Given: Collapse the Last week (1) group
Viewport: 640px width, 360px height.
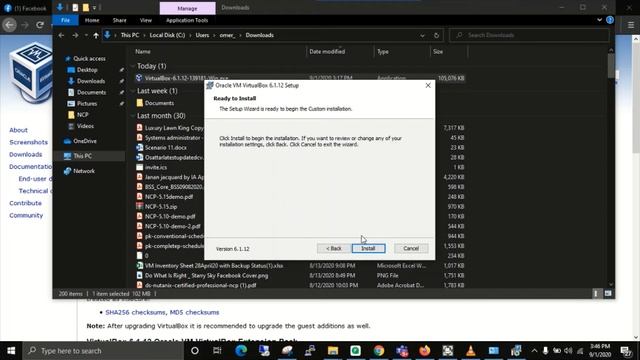Looking at the screenshot, I should (133, 91).
